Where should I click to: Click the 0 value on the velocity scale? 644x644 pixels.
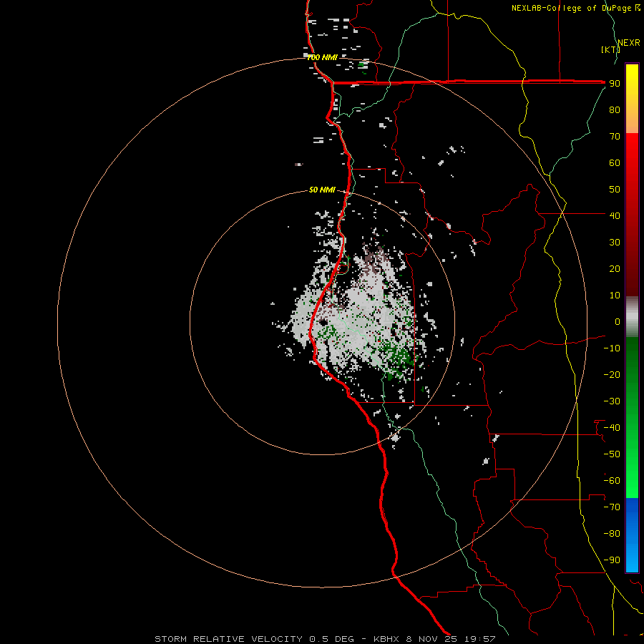tap(618, 321)
